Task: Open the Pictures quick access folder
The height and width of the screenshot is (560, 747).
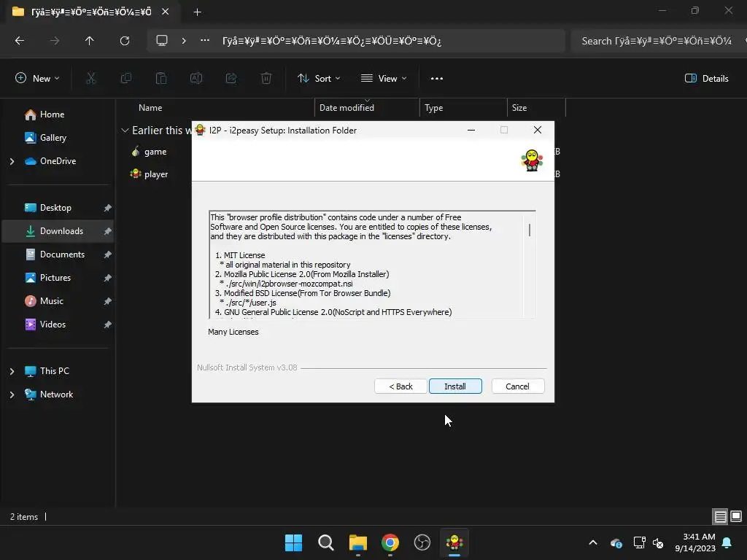Action: (x=55, y=278)
